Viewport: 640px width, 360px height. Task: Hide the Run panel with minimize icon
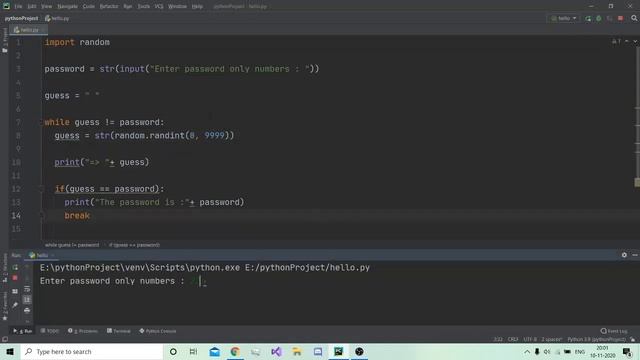pos(635,255)
